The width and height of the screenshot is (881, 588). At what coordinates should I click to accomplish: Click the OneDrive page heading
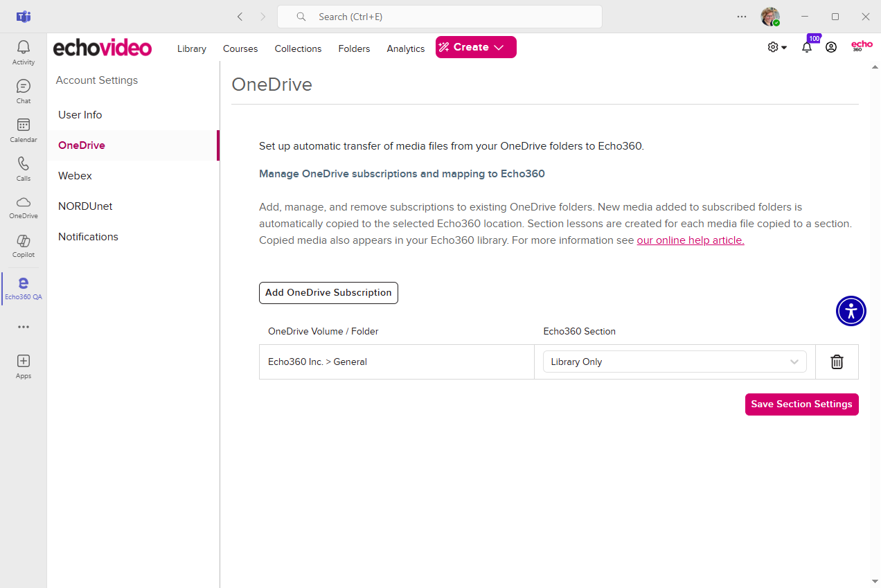[272, 84]
